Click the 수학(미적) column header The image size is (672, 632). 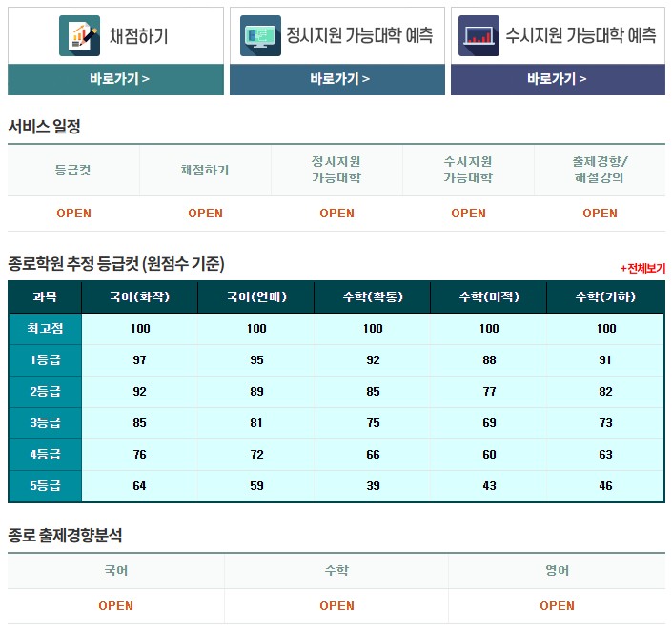point(489,296)
